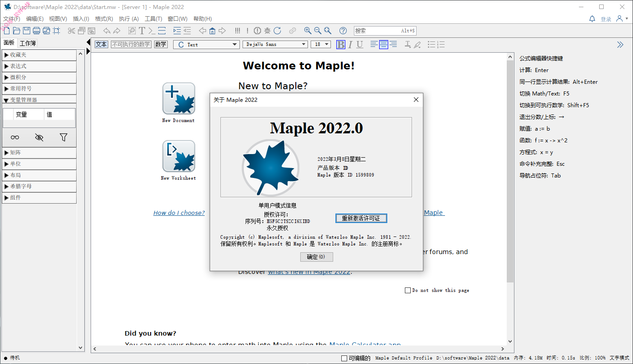Restart Maple server with circular arrow icon
This screenshot has width=633, height=364.
click(x=277, y=31)
